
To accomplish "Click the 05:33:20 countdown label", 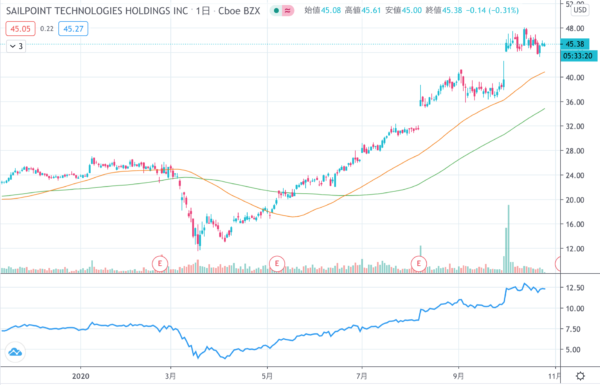I will point(578,56).
